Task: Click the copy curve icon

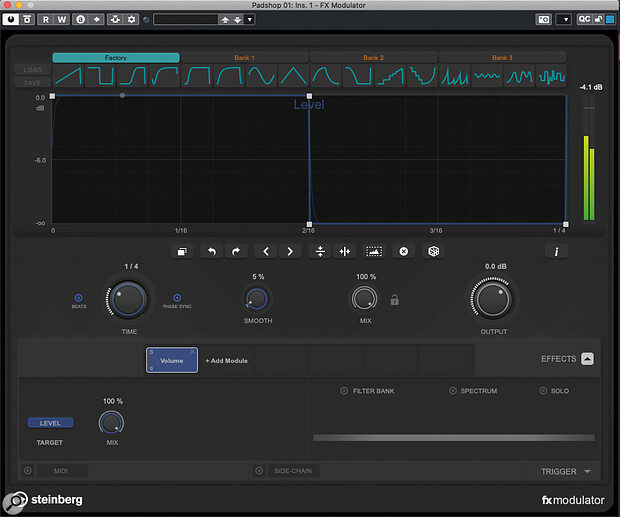Action: [x=182, y=251]
